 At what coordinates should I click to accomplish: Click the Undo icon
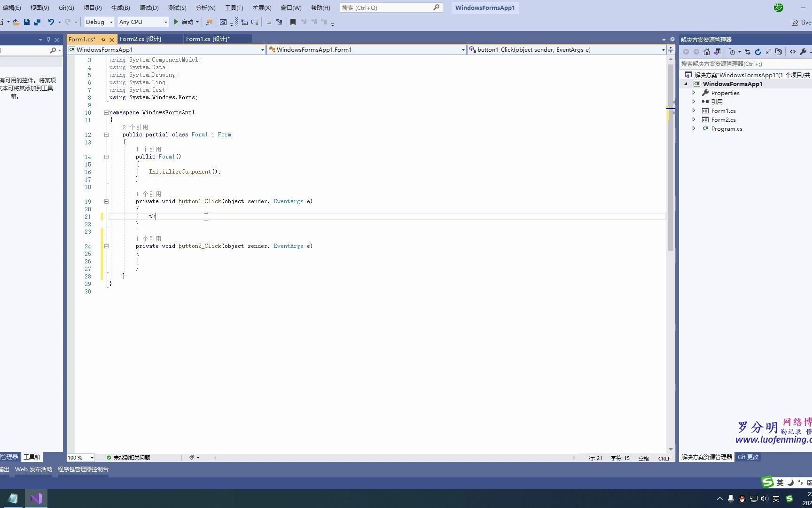(x=50, y=22)
